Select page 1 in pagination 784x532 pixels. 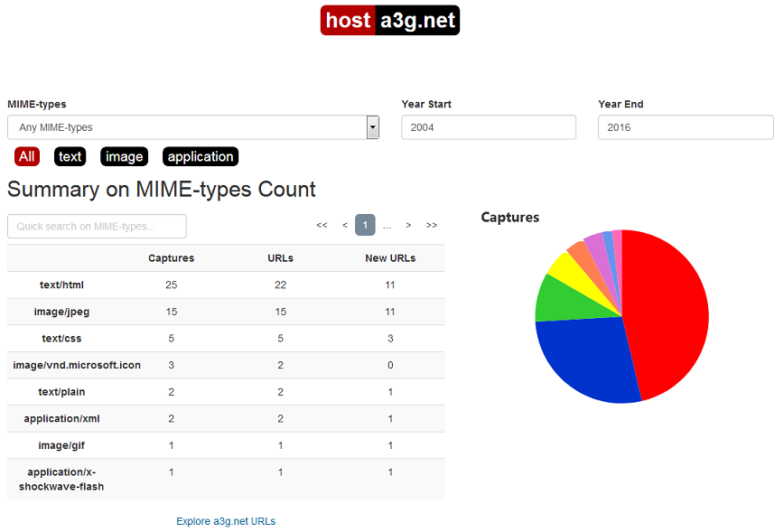pyautogui.click(x=365, y=225)
